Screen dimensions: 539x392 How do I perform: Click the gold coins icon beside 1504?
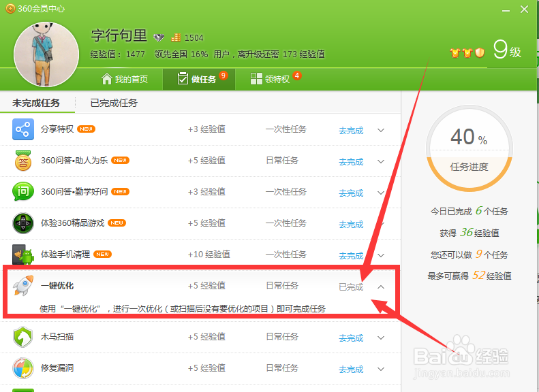[x=176, y=37]
